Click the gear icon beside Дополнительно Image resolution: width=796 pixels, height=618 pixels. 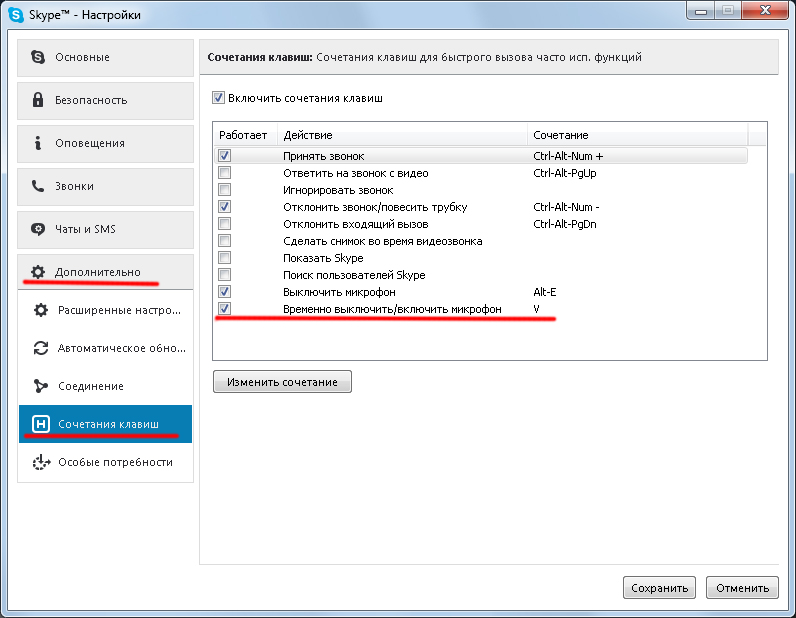(38, 272)
